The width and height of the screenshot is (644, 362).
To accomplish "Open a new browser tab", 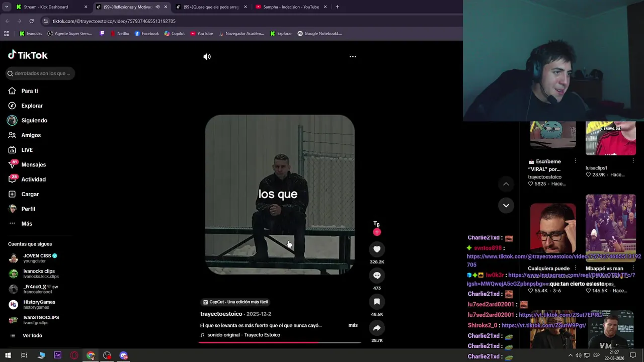I will pyautogui.click(x=337, y=7).
